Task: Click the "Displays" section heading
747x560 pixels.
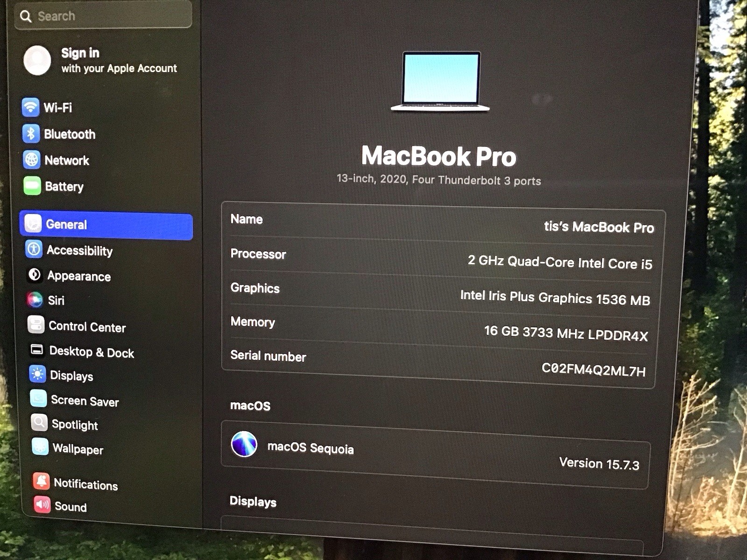Action: click(253, 502)
